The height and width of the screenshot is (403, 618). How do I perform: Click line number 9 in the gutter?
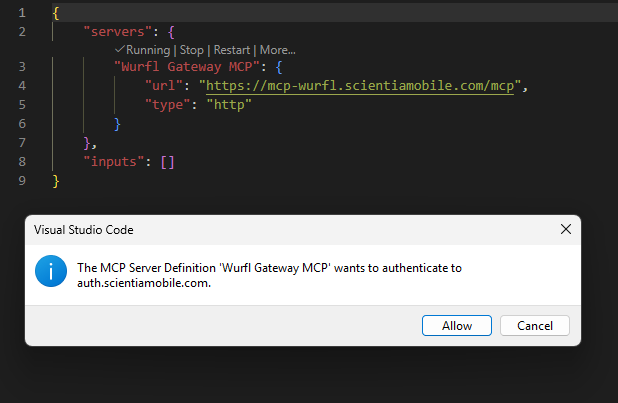point(22,181)
